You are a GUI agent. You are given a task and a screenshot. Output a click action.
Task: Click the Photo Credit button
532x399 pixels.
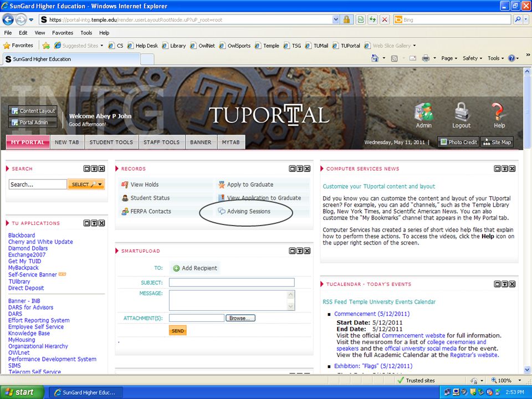[x=458, y=142]
